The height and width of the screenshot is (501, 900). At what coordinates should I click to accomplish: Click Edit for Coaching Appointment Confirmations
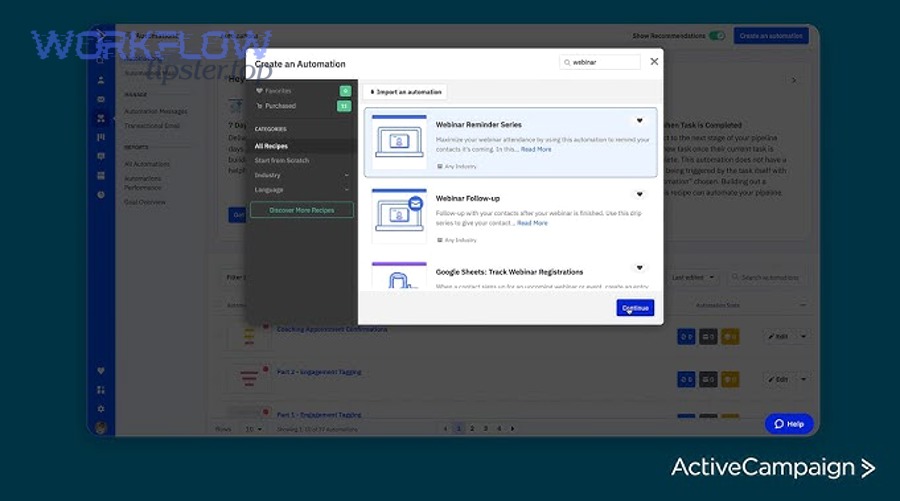click(x=778, y=337)
